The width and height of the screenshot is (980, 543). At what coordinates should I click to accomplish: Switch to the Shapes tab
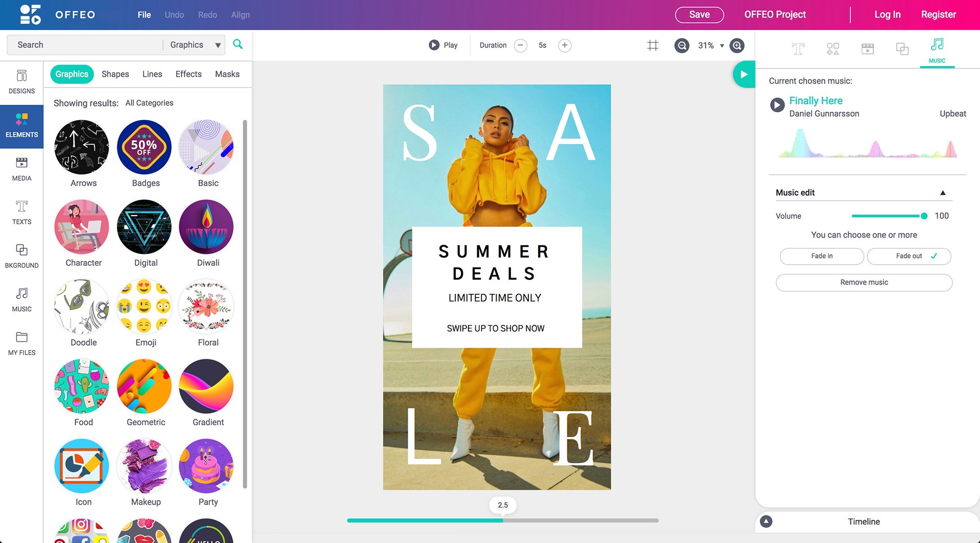point(115,74)
